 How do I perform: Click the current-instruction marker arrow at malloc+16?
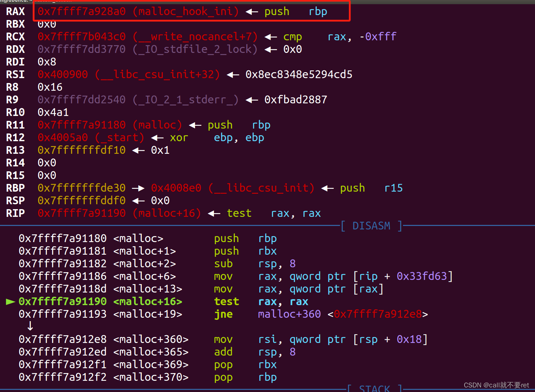pos(10,302)
